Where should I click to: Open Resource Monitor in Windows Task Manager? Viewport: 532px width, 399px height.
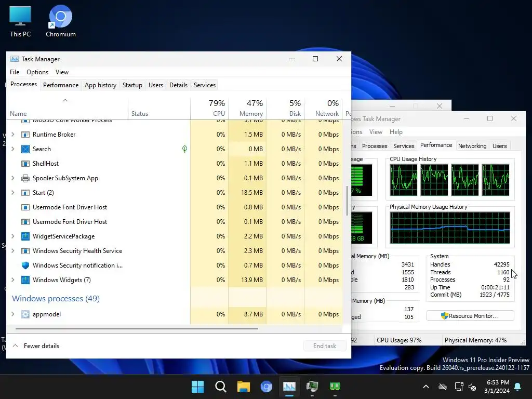tap(470, 316)
